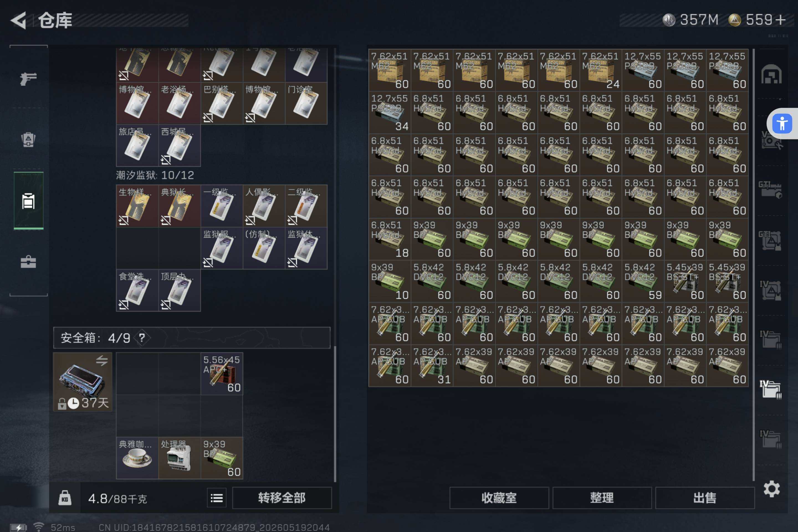Open the 收藏室 button

tap(499, 498)
